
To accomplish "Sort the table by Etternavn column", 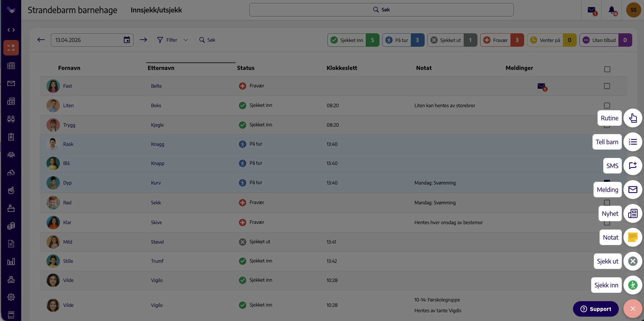I will pyautogui.click(x=161, y=68).
